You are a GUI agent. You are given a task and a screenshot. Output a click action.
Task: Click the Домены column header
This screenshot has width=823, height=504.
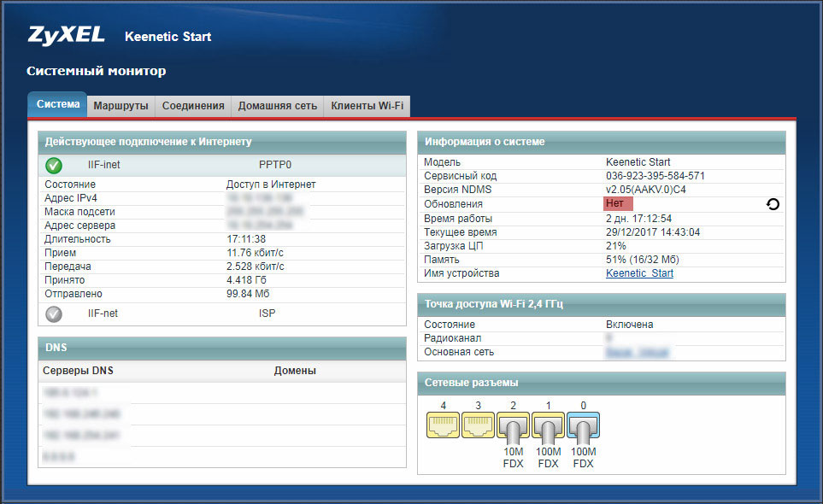295,371
